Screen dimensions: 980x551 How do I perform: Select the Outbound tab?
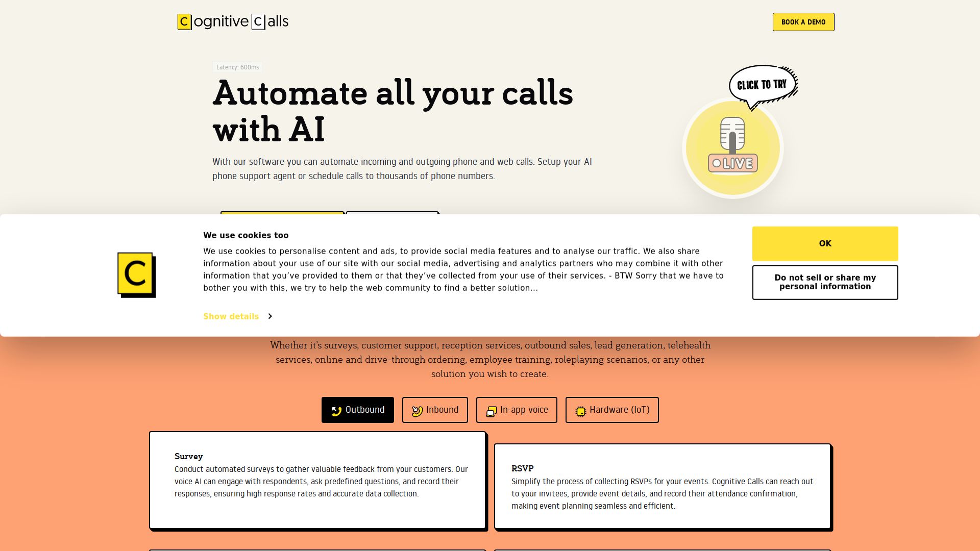point(358,410)
